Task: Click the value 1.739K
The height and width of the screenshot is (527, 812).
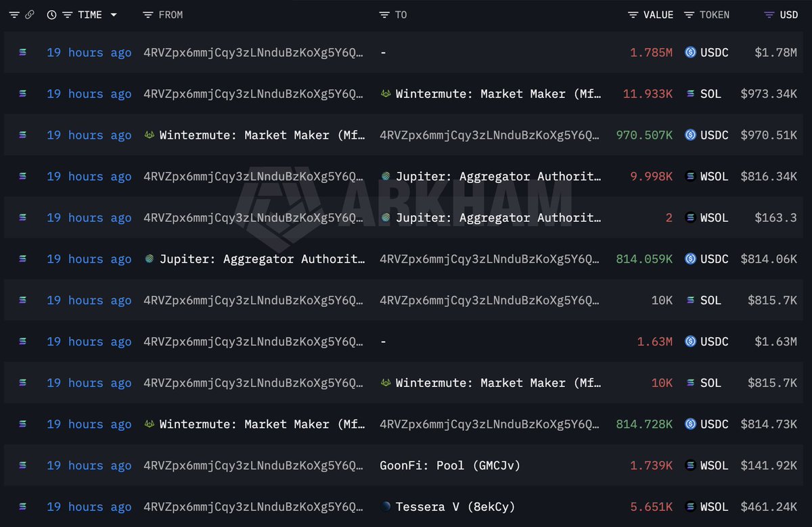Action: click(x=652, y=465)
